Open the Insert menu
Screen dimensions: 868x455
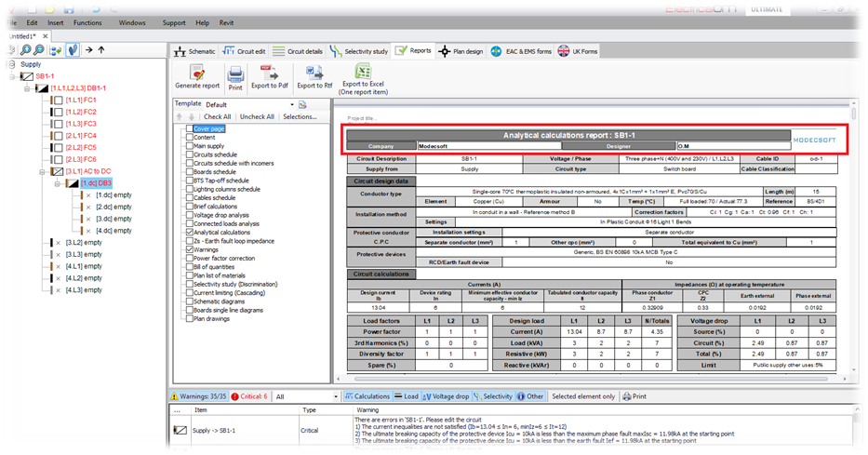click(56, 22)
